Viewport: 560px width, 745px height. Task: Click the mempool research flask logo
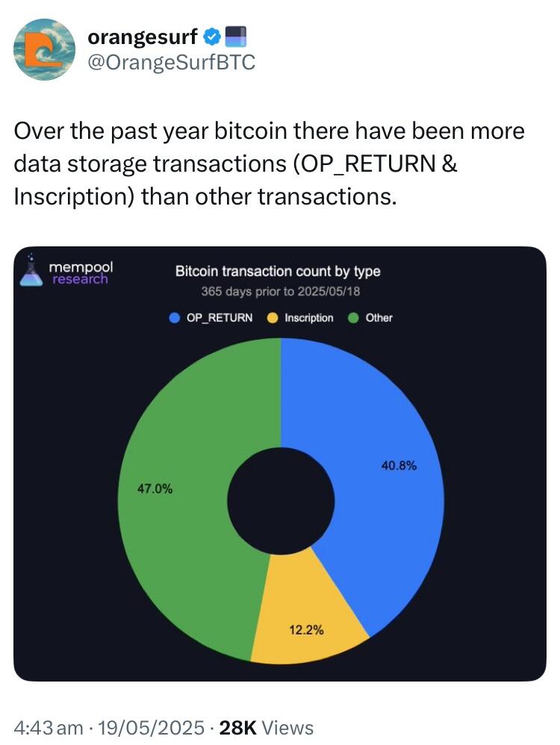click(31, 270)
